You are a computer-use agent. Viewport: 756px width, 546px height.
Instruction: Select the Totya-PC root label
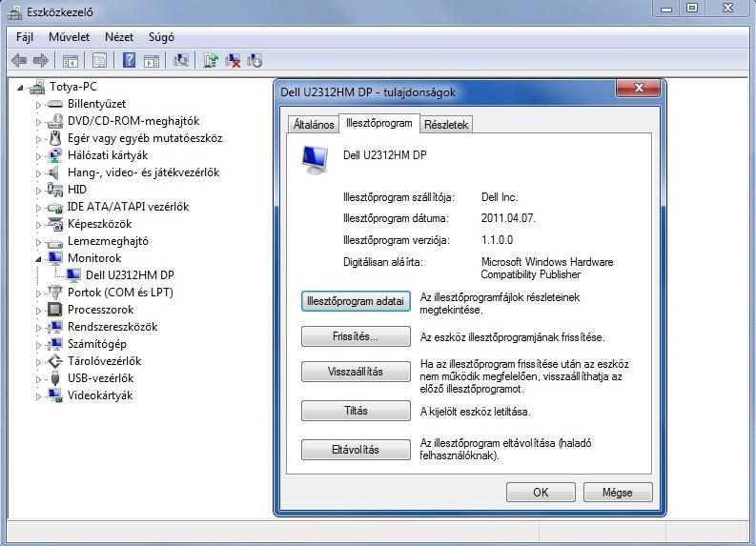(x=73, y=87)
